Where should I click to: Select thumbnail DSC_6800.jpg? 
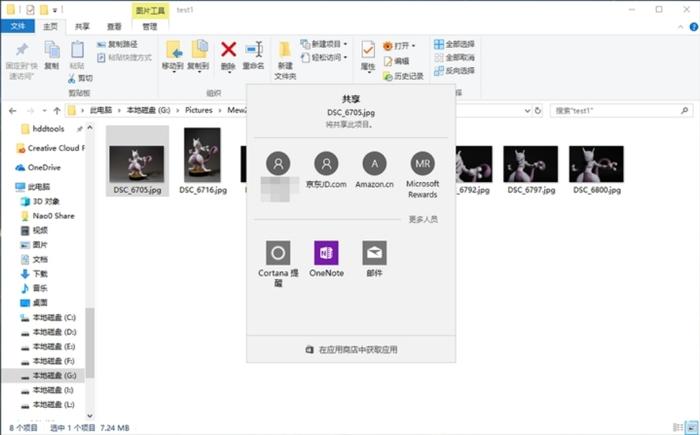coord(596,170)
